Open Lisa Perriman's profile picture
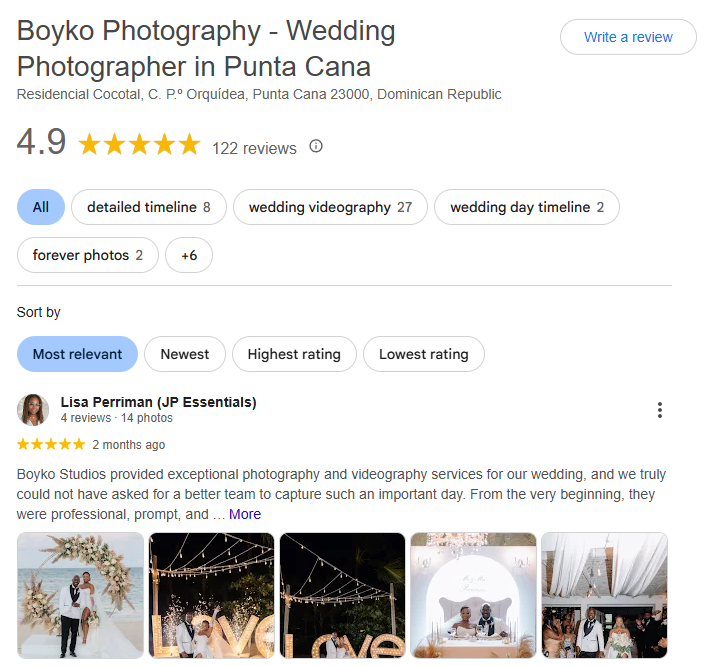Viewport: 712px width, 666px height. pos(33,410)
